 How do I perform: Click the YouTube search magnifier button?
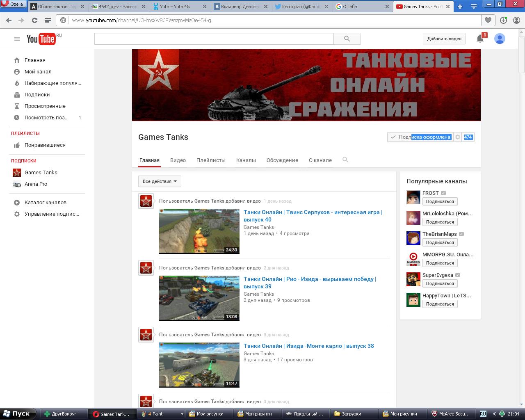[x=347, y=39]
